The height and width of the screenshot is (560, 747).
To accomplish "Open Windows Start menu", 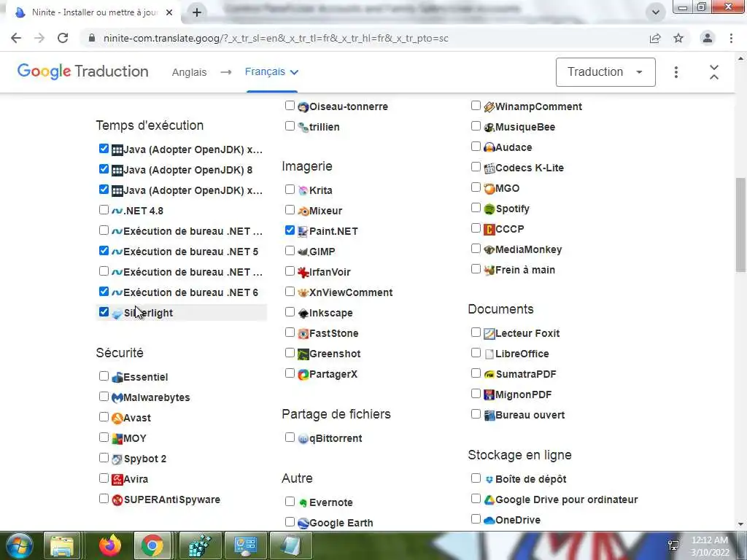I will [x=19, y=545].
